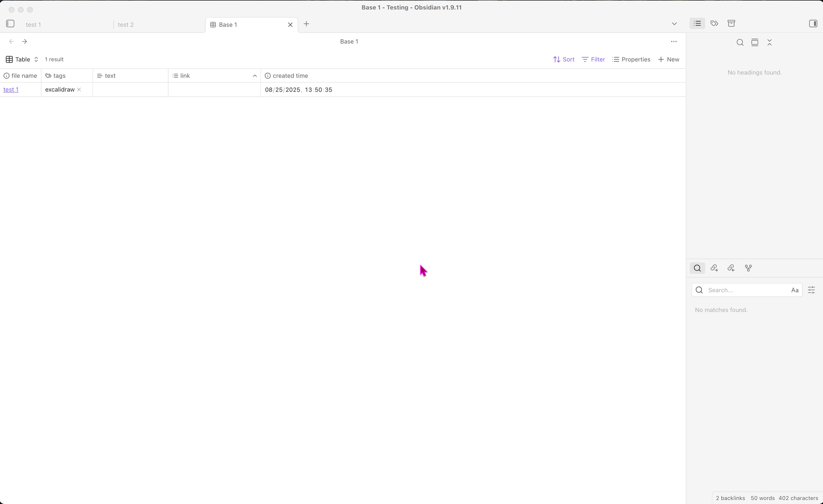Open the Table view switcher
The width and height of the screenshot is (823, 504).
coord(22,59)
